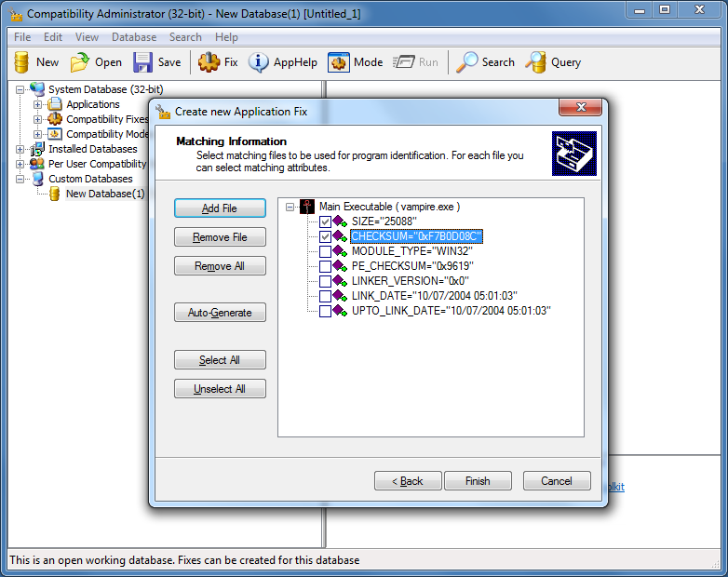The height and width of the screenshot is (577, 728).
Task: Click the Mode toolbar icon
Action: [x=339, y=62]
